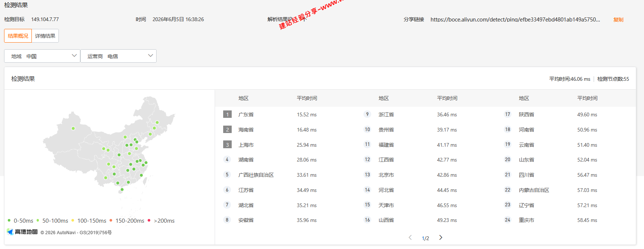Go to previous page of results
This screenshot has width=644, height=249.
click(x=410, y=238)
